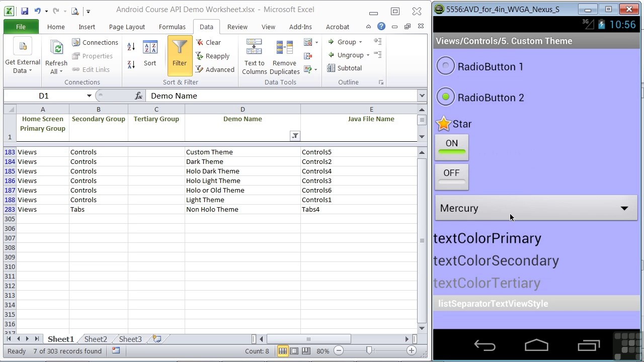Toggle the ON button in the emulator
The image size is (644, 362).
tap(452, 147)
